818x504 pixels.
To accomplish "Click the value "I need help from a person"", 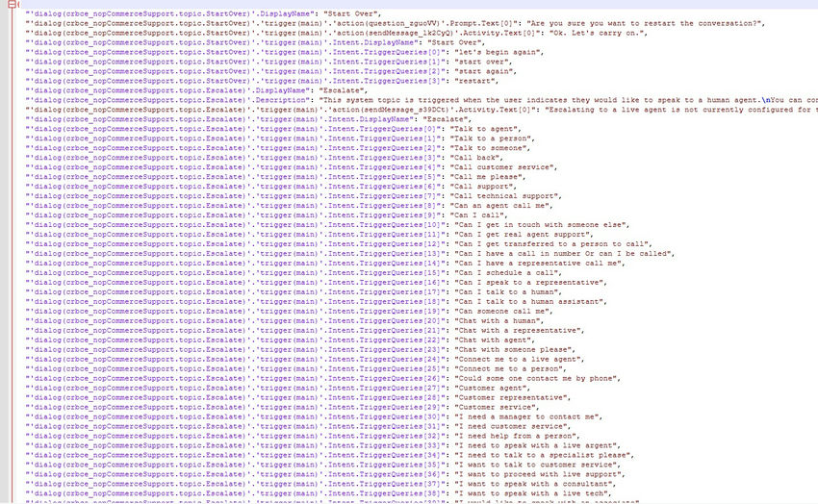I will point(517,437).
